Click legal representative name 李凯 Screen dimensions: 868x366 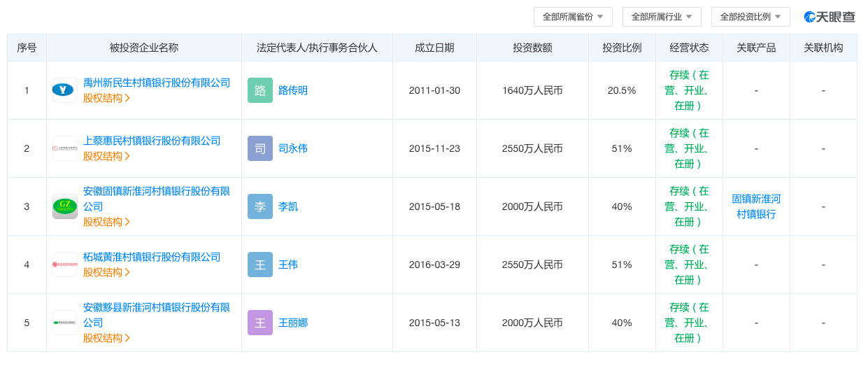(288, 206)
